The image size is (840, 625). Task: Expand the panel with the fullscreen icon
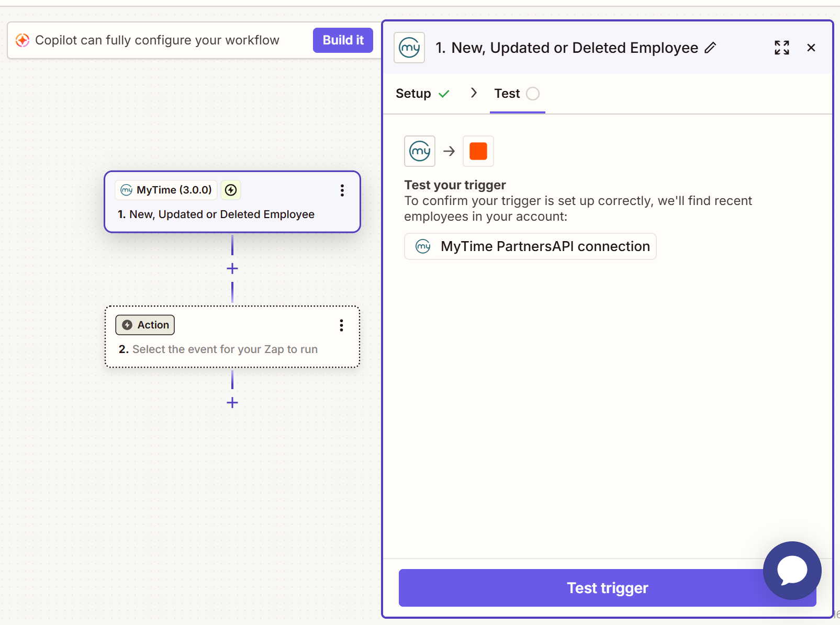pos(782,48)
